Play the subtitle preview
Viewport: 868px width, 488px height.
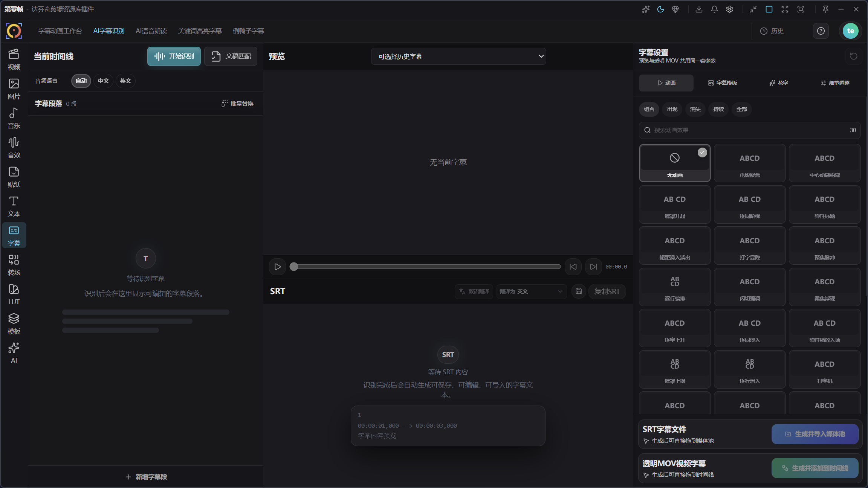[277, 267]
